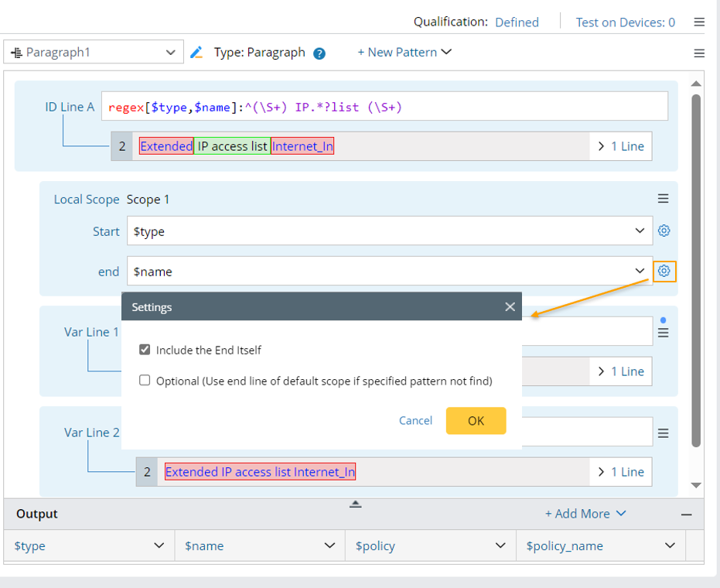Click the Var Line 2 matched text Extended IP access list Internet_In
Viewport: 720px width, 588px height.
(x=260, y=472)
